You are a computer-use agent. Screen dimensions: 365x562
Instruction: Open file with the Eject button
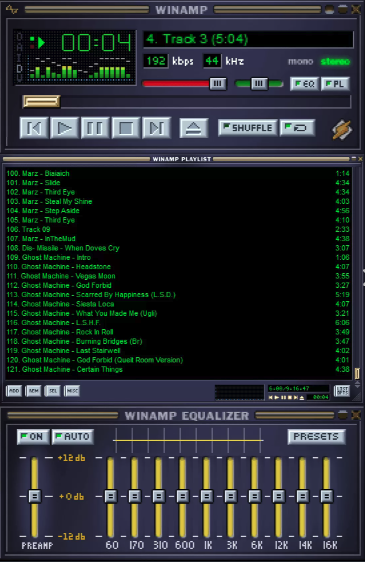(194, 128)
